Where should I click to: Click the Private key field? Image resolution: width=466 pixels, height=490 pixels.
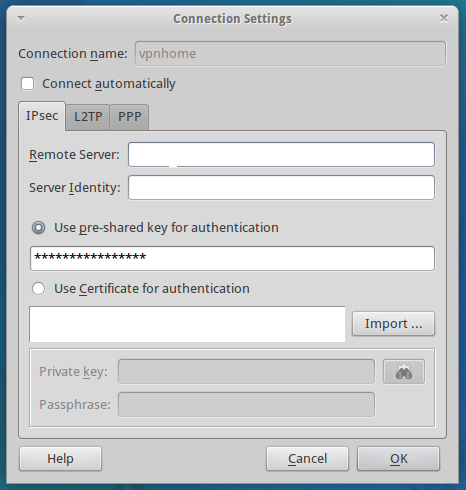tap(246, 372)
